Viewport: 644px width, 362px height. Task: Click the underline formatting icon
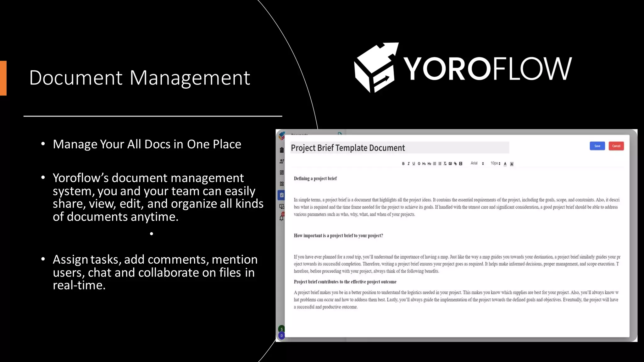point(414,163)
